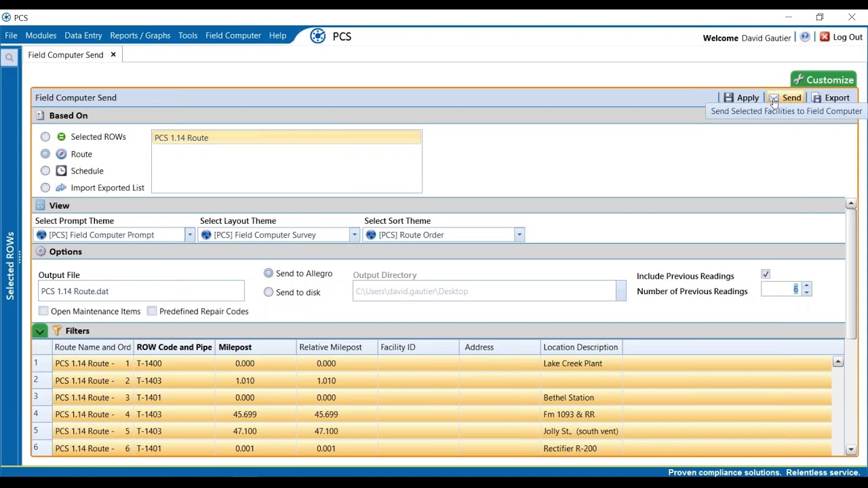Open the File menu
Viewport: 868px width, 488px height.
point(11,35)
